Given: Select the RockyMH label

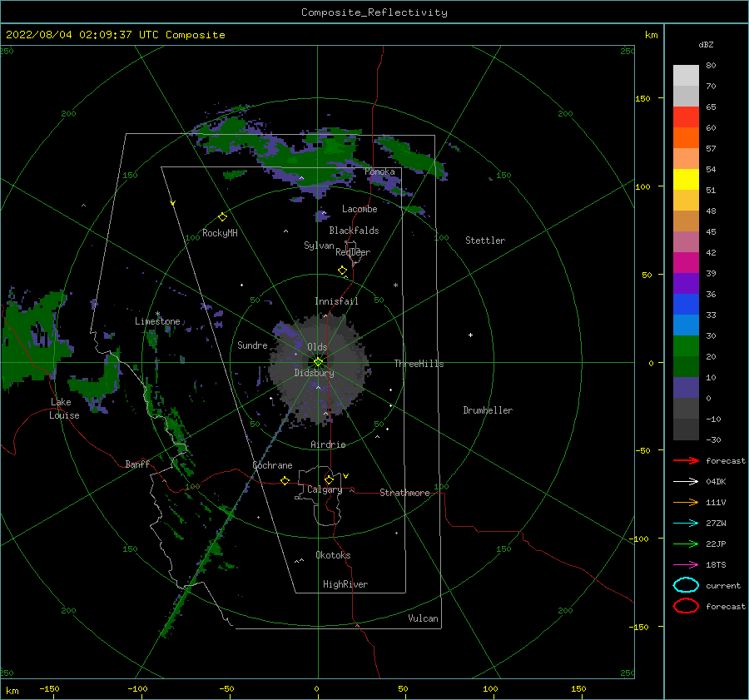Looking at the screenshot, I should [220, 233].
